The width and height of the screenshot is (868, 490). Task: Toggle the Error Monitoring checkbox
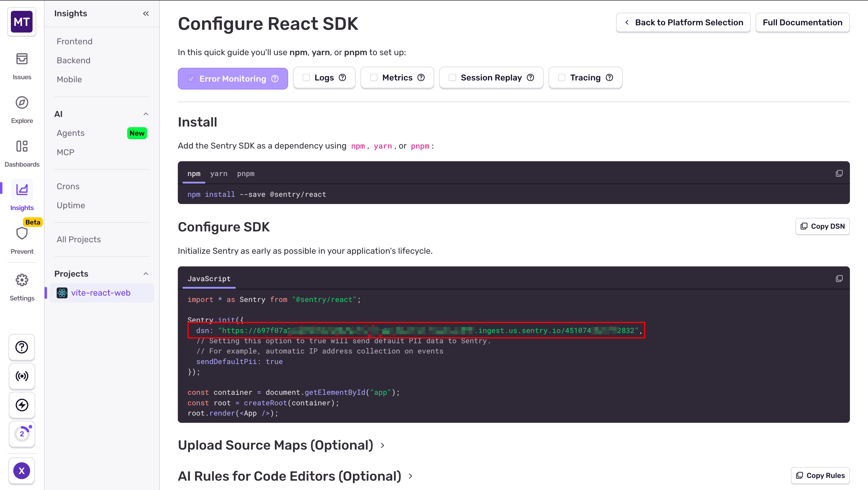(191, 79)
